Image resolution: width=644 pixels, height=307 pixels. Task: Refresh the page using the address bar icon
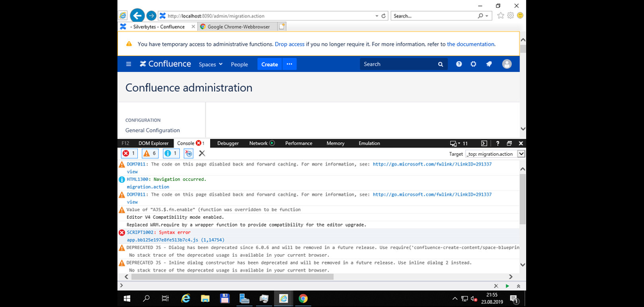pos(384,16)
